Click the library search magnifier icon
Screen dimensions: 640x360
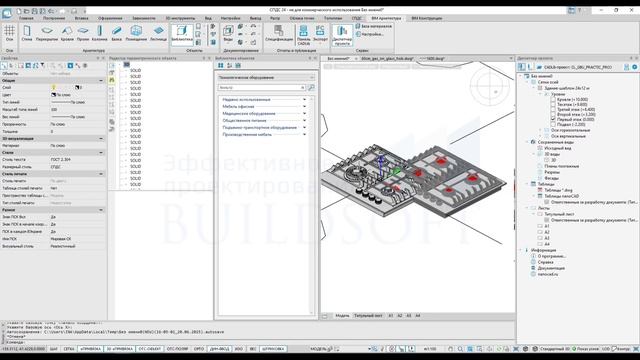point(311,87)
